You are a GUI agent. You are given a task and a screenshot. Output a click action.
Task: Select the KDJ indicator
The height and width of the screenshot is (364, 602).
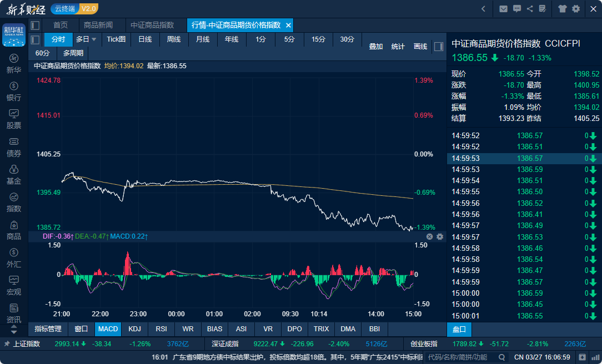pos(134,329)
